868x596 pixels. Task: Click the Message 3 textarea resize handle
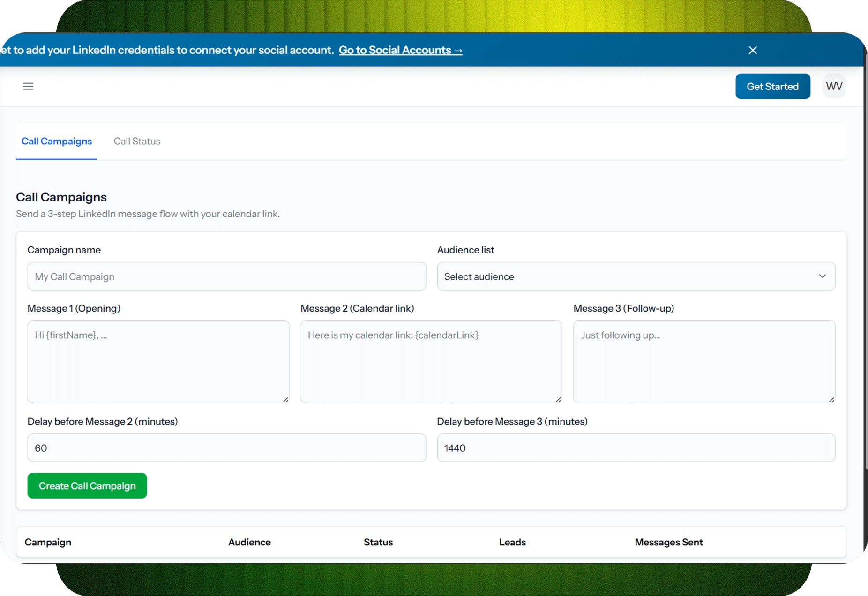point(831,400)
